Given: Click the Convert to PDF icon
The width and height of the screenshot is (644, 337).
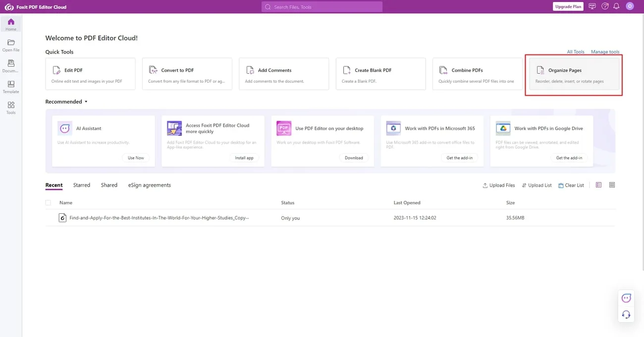Looking at the screenshot, I should [x=154, y=71].
